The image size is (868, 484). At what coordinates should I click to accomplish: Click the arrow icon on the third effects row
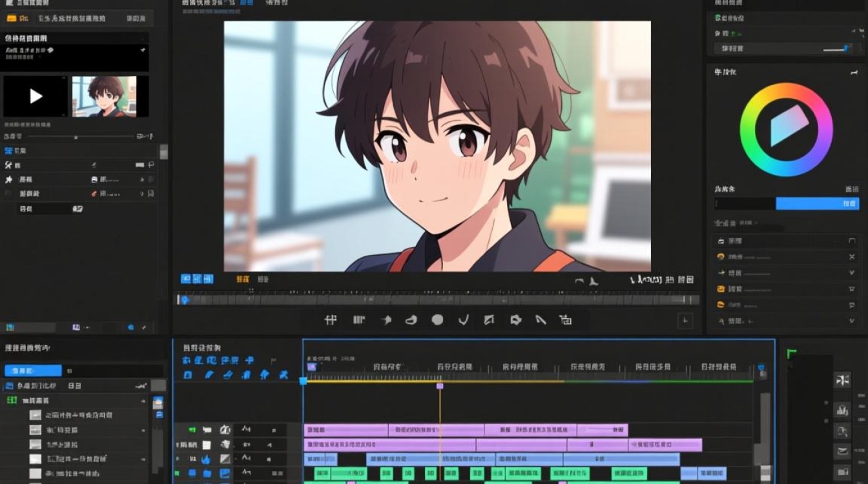click(721, 273)
